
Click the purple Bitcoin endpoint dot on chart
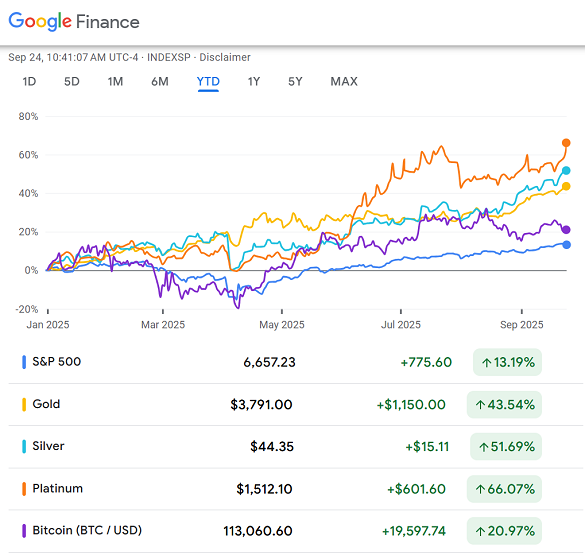(566, 230)
